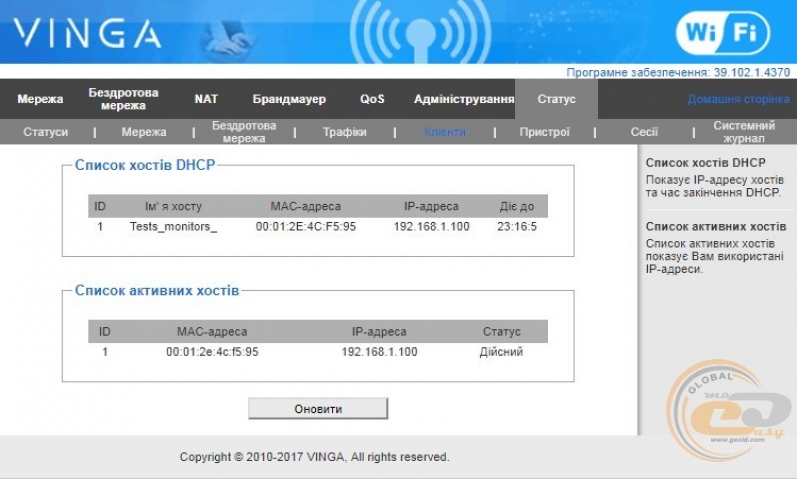Image resolution: width=797 pixels, height=479 pixels.
Task: Click the Оновити refresh button
Action: [318, 409]
